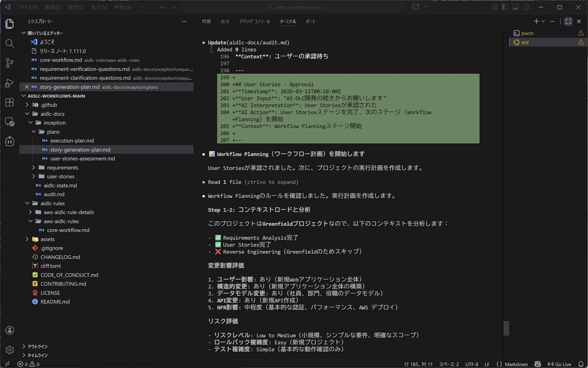Open the Manage gear icon
This screenshot has height=368, width=588.
pos(10,350)
